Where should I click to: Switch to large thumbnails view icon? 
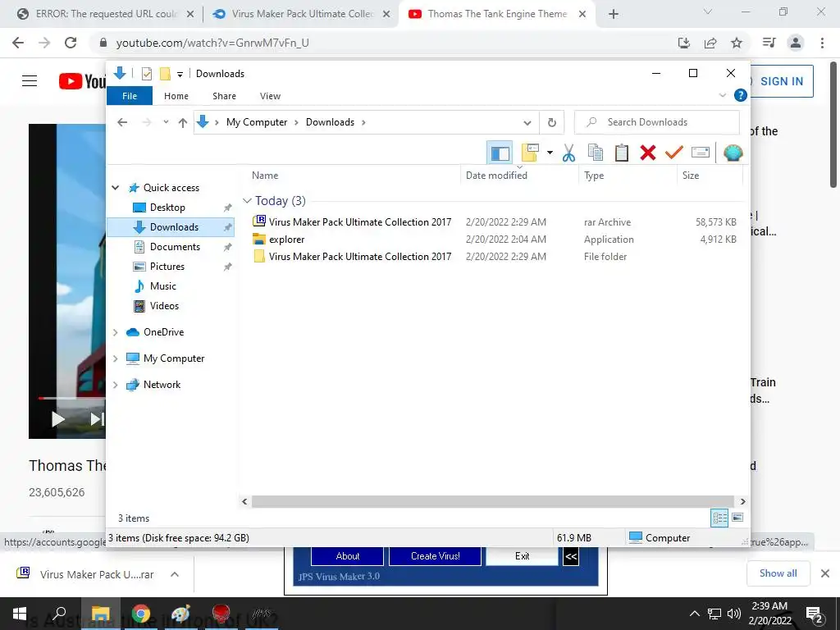click(737, 518)
